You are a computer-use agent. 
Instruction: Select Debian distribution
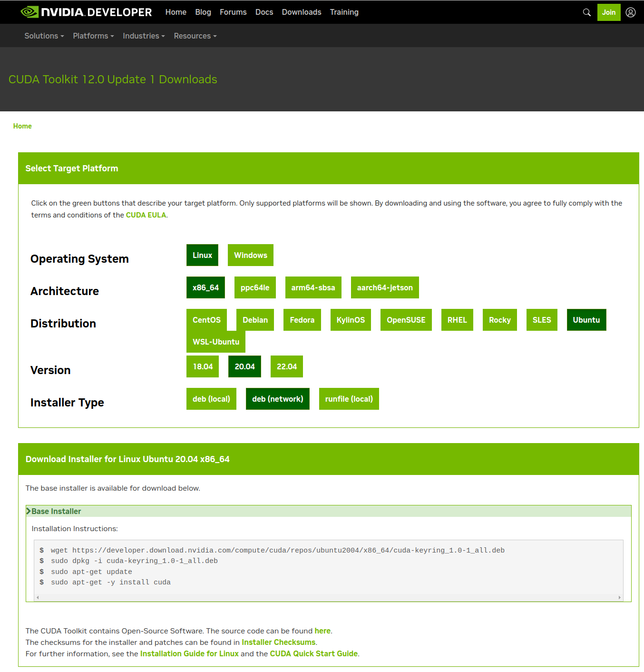pyautogui.click(x=255, y=320)
